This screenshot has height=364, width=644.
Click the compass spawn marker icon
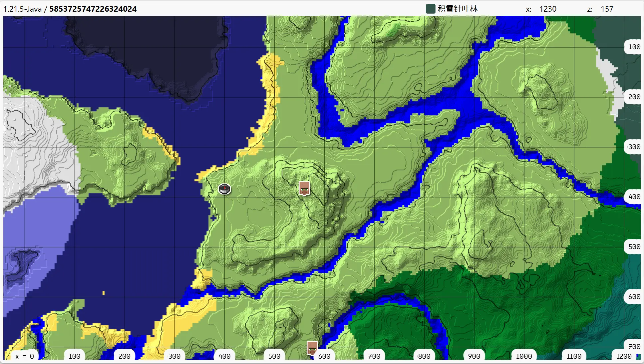pyautogui.click(x=224, y=189)
